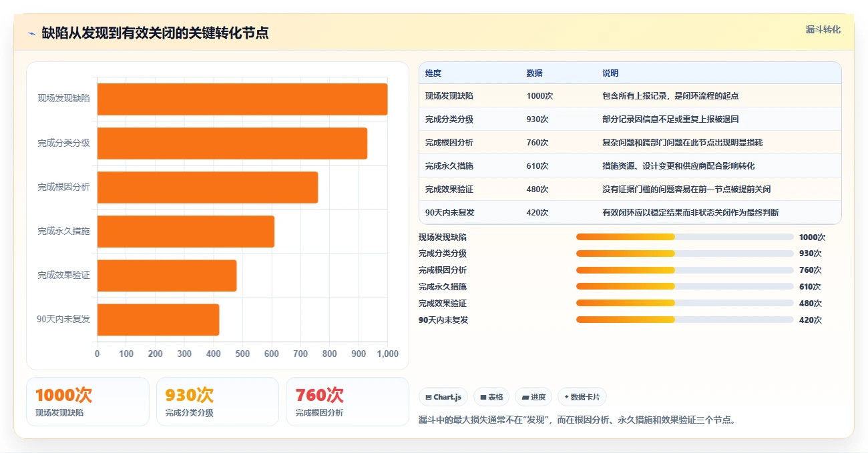
Task: Select the 进度 tag chip
Action: (533, 397)
